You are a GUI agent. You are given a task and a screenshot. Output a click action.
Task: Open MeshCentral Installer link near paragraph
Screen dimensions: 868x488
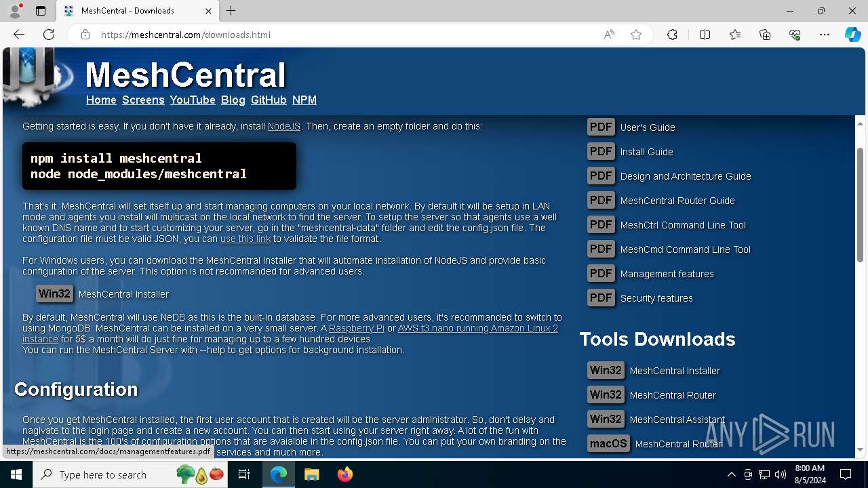tap(123, 294)
